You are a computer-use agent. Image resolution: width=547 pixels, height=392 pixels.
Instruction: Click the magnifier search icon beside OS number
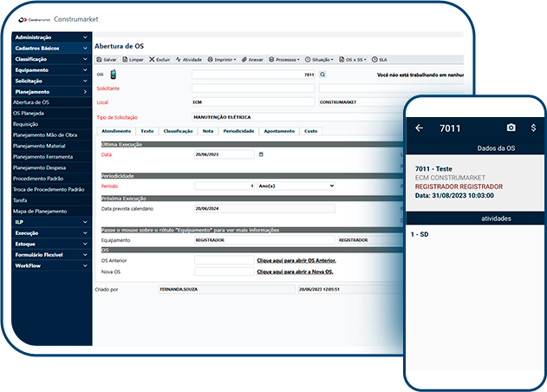pyautogui.click(x=322, y=75)
